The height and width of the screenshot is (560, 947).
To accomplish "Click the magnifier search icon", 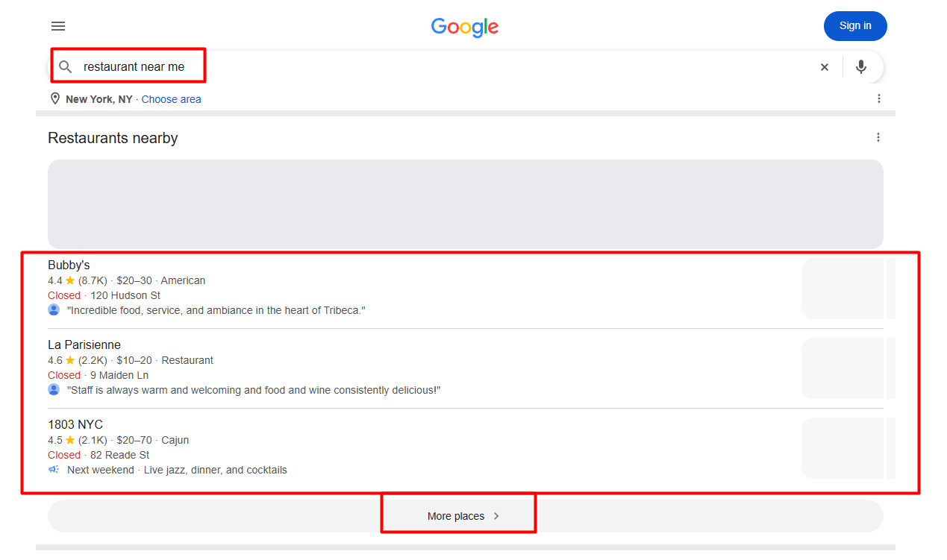I will [x=66, y=67].
